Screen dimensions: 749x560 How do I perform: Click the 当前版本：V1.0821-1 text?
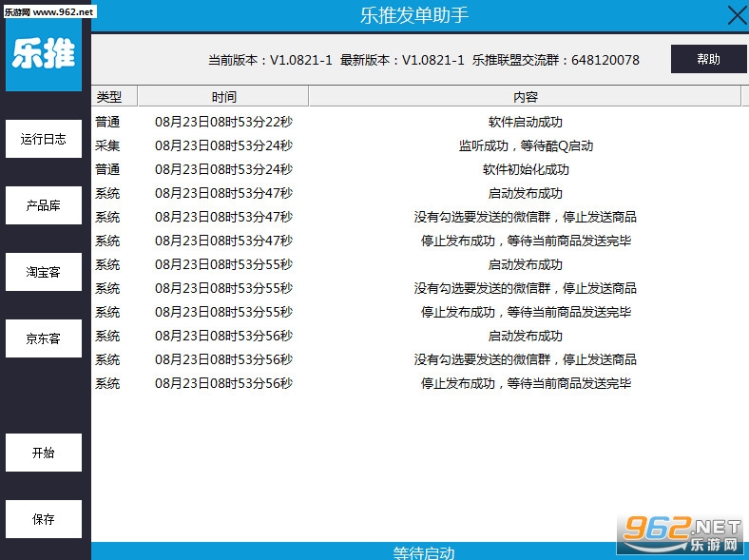pyautogui.click(x=270, y=60)
